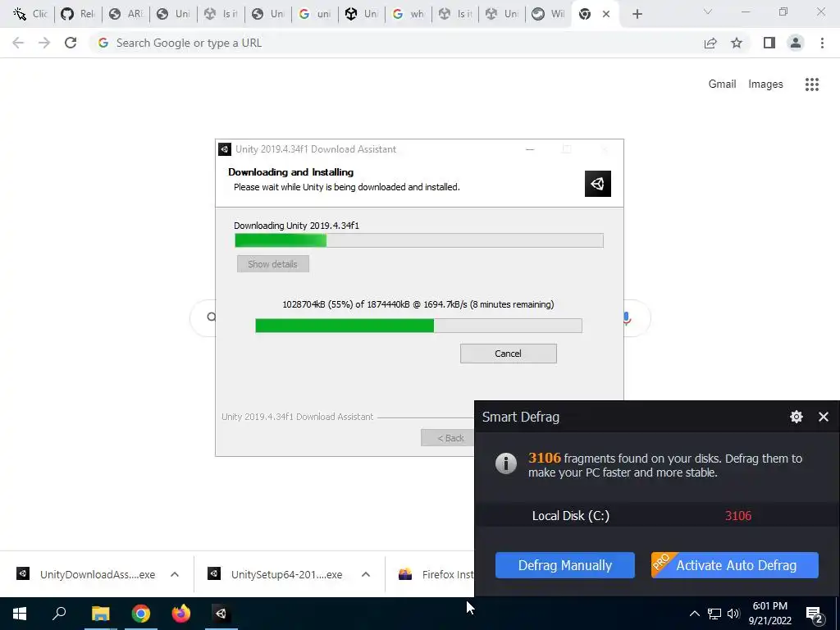840x630 pixels.
Task: Click the Unity icon in installer title bar
Action: pos(225,149)
